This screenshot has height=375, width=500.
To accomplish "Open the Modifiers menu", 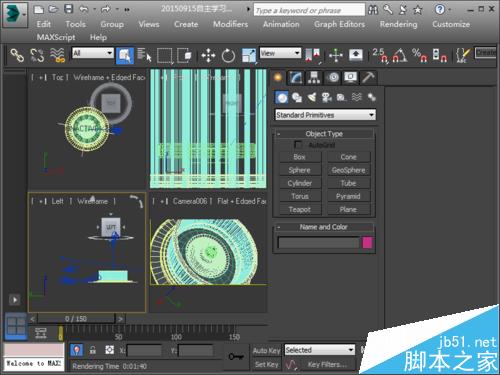I will tap(230, 24).
